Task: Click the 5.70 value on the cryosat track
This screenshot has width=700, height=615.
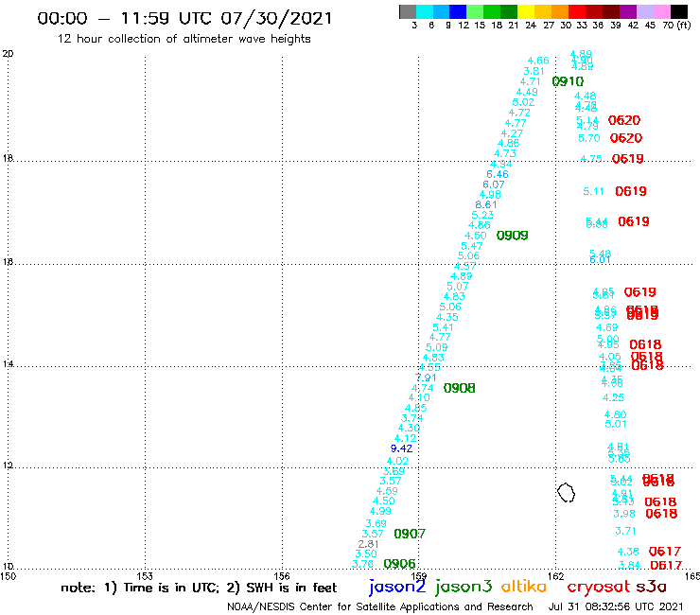Action: pyautogui.click(x=589, y=138)
